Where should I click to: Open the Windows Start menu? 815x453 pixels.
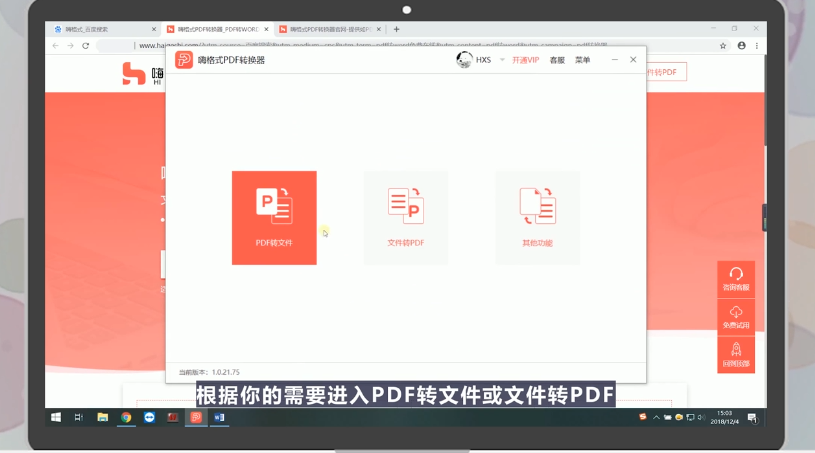tap(56, 417)
